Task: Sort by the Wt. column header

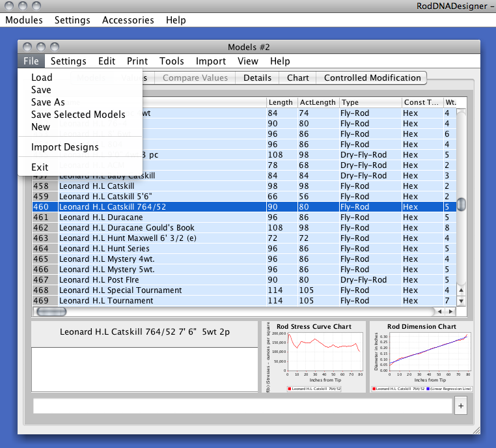Action: (450, 102)
